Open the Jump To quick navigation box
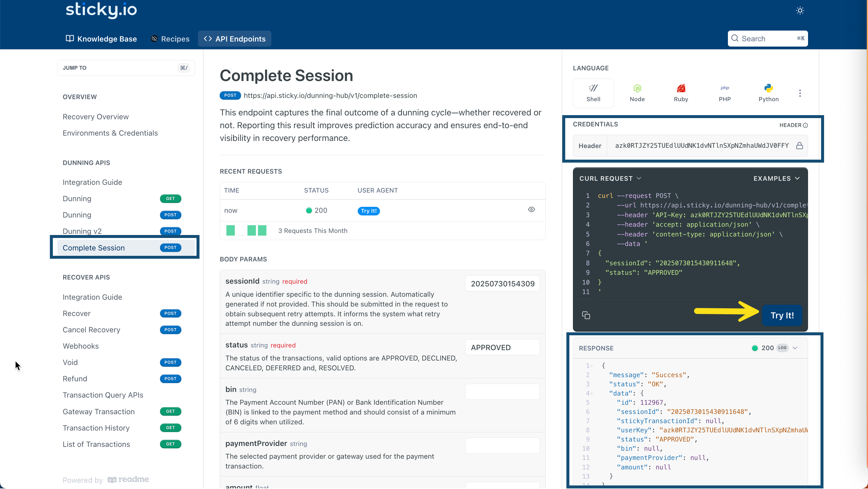The image size is (868, 489). point(126,68)
